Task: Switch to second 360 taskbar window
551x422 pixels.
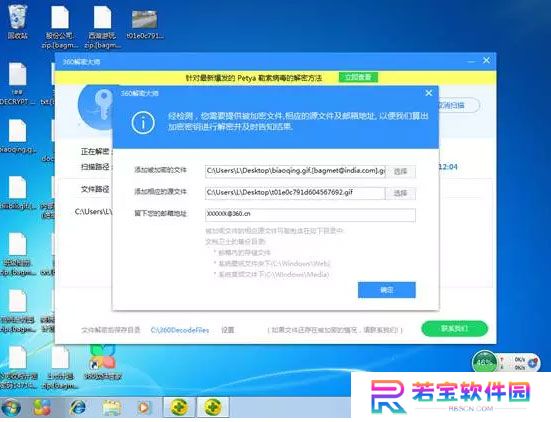Action: tap(213, 408)
